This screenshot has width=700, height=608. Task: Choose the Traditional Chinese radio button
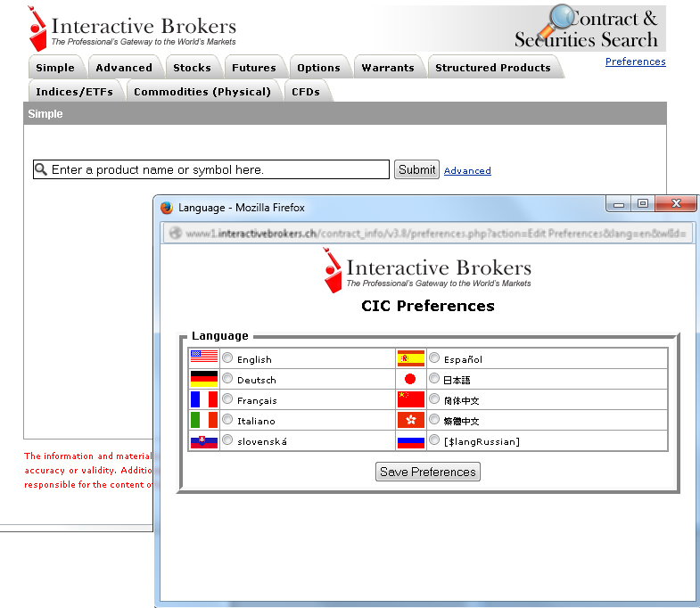pos(434,419)
